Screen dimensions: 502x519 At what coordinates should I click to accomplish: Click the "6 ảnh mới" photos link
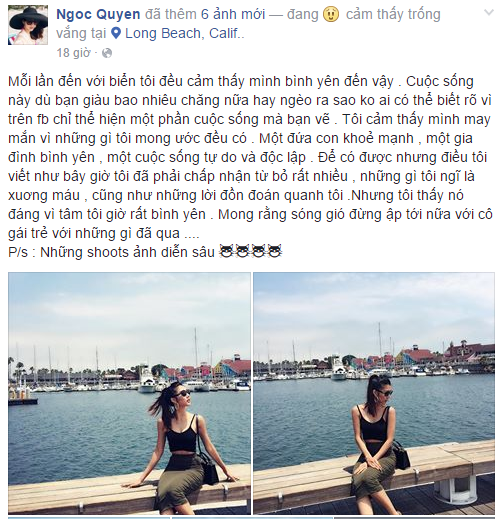(233, 14)
